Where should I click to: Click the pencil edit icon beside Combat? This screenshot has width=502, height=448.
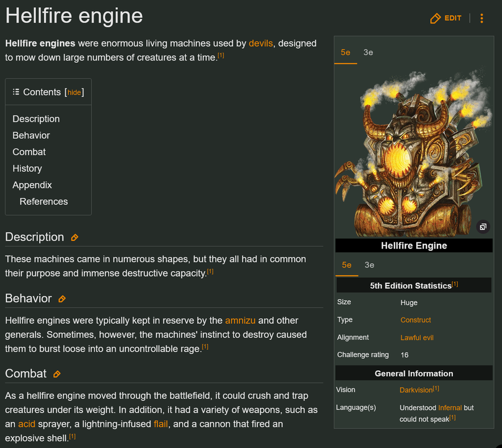pos(57,374)
